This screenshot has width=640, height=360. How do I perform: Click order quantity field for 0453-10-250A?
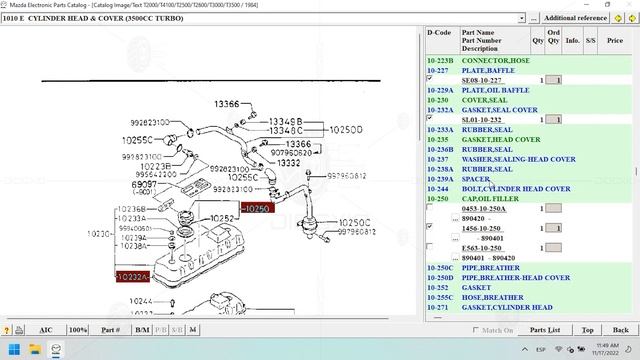(553, 209)
